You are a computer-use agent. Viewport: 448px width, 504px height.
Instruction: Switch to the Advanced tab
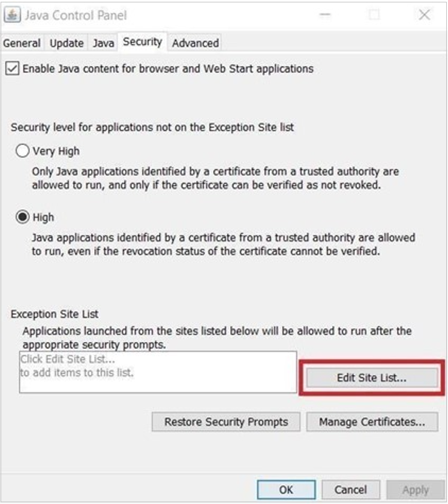(196, 43)
